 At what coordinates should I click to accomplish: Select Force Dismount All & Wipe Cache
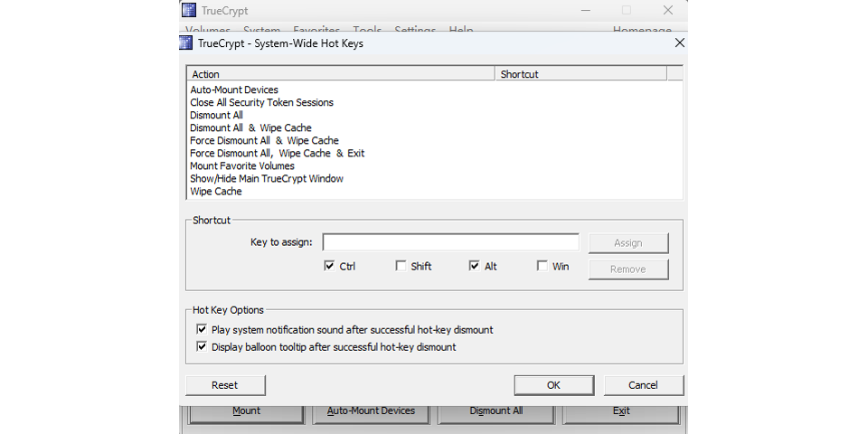264,141
